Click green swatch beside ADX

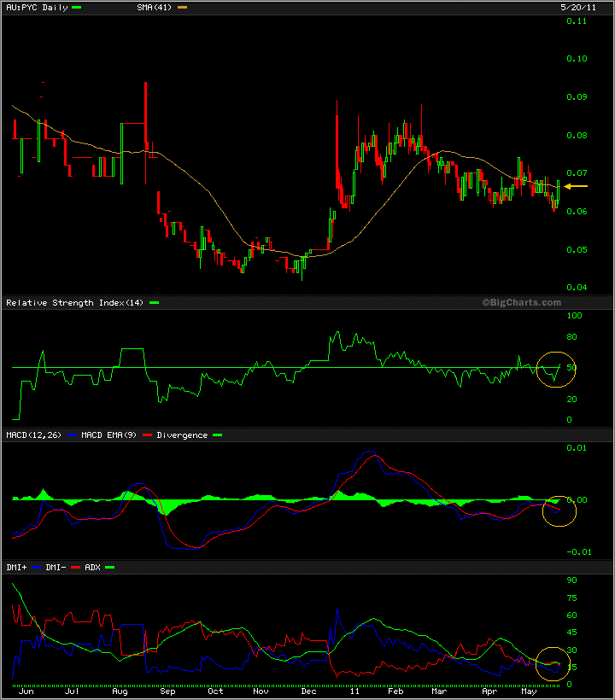pyautogui.click(x=110, y=568)
